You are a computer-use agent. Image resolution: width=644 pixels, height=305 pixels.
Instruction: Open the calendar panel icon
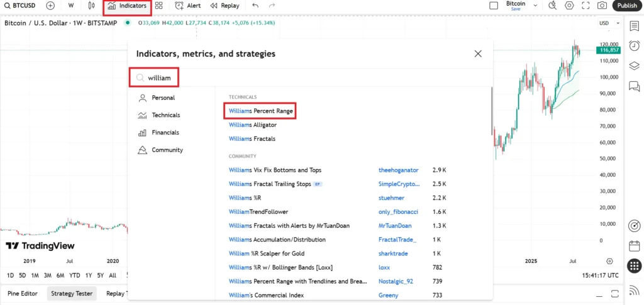tap(634, 247)
